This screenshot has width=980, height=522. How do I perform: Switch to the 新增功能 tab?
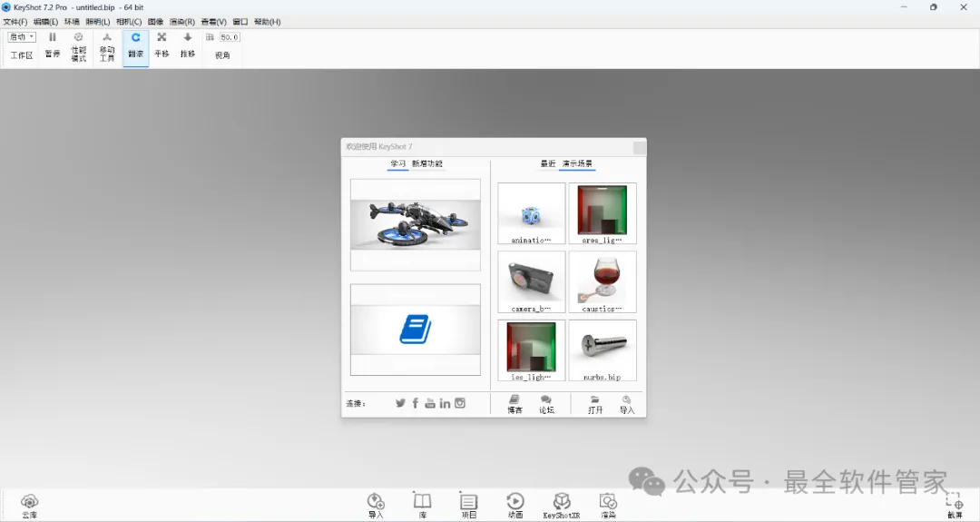[x=426, y=163]
